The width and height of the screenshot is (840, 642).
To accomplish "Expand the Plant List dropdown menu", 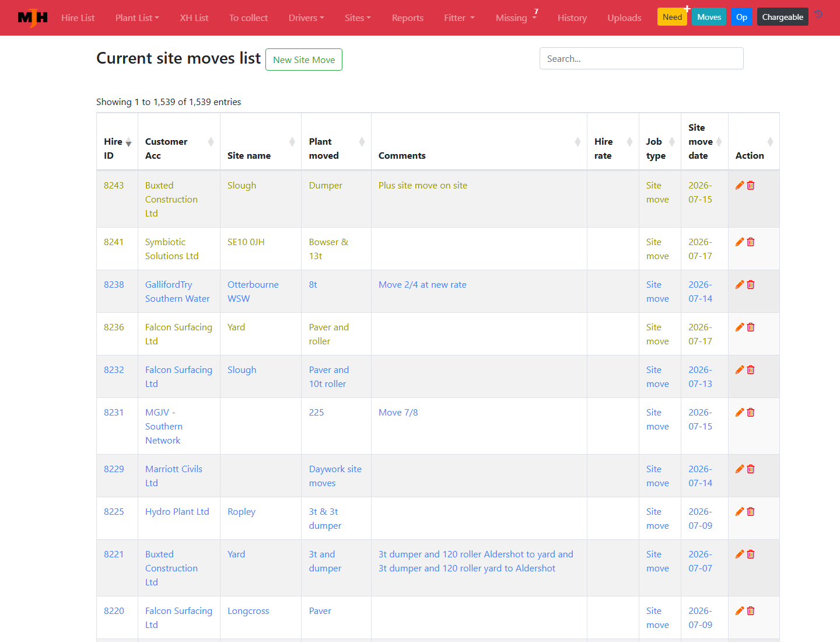I will [137, 18].
